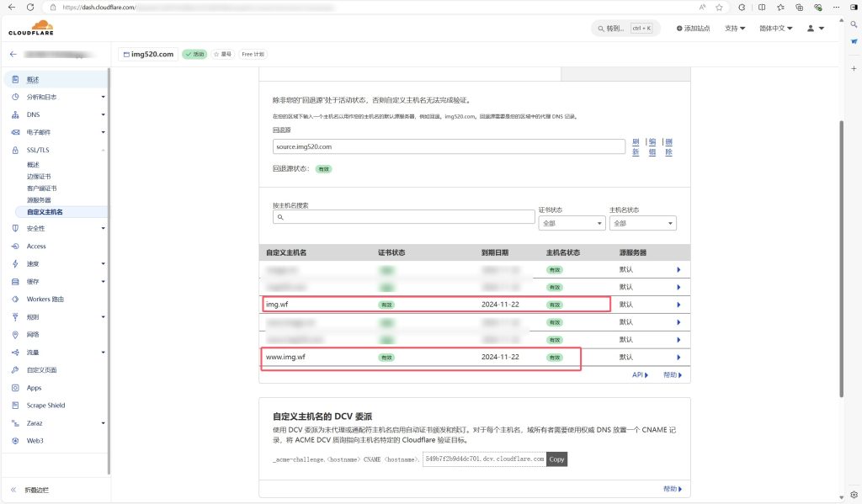Open the browser favorites list icon
The image size is (862, 504).
coord(780,7)
